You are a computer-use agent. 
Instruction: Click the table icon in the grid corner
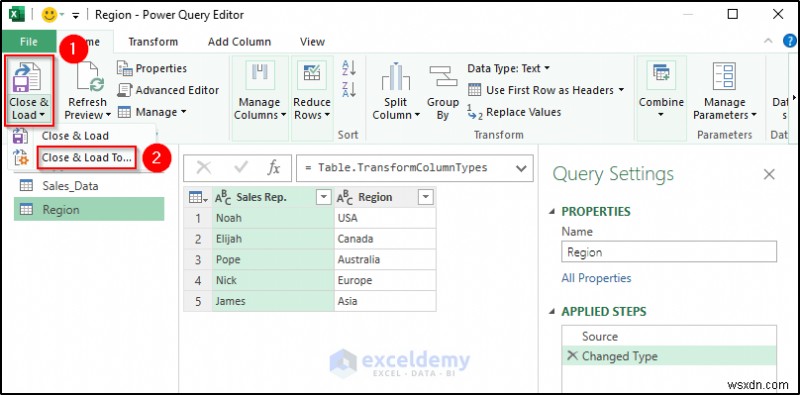point(197,198)
